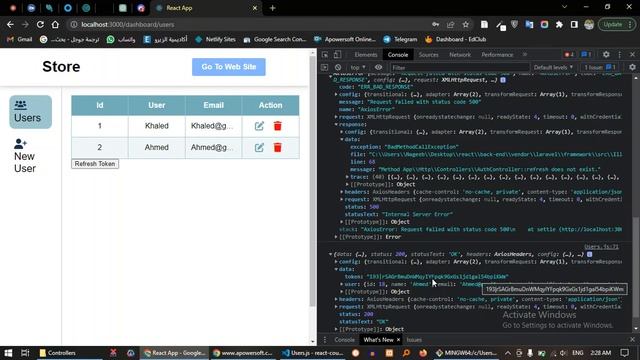
Task: Open the Users.js source link
Action: pos(602,247)
